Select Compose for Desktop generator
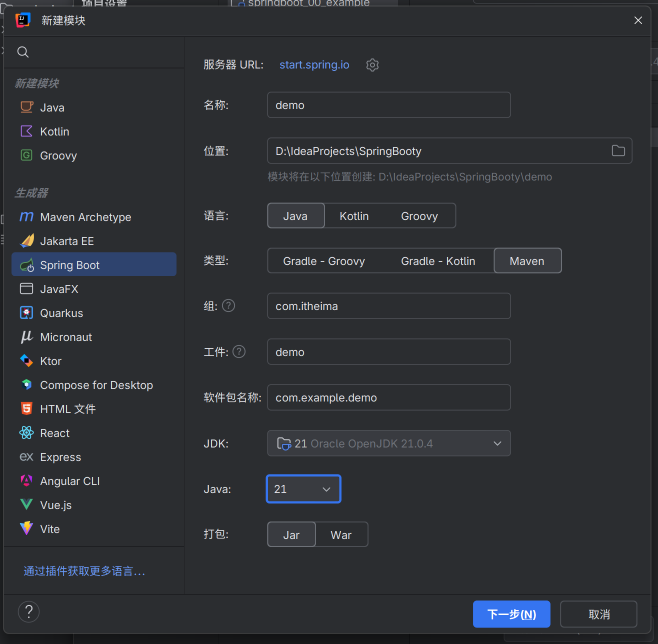This screenshot has height=644, width=658. point(94,385)
